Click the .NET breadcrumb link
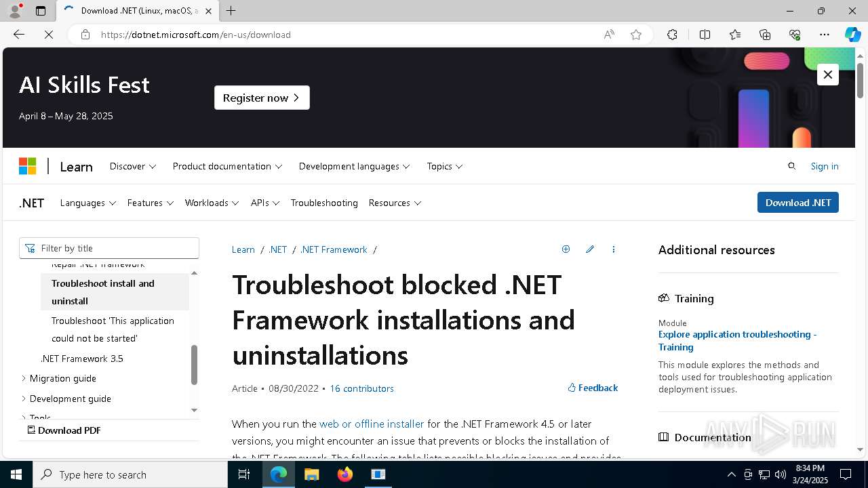868x488 pixels. tap(278, 249)
